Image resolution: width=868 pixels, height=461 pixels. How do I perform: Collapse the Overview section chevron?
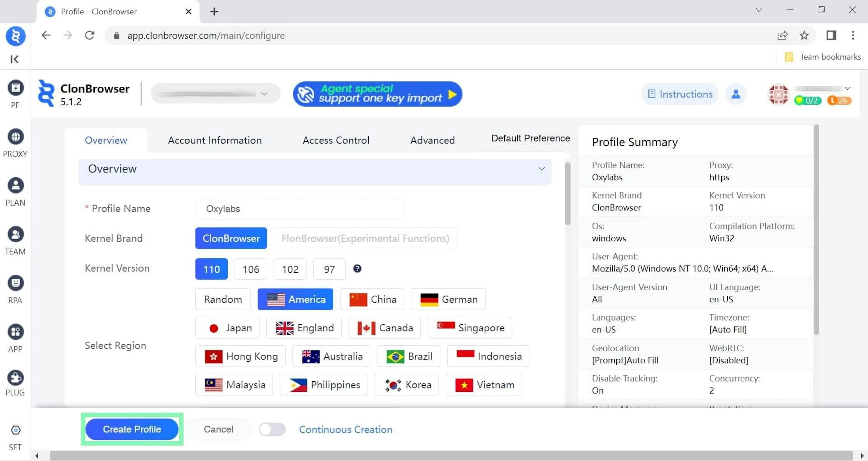(542, 169)
